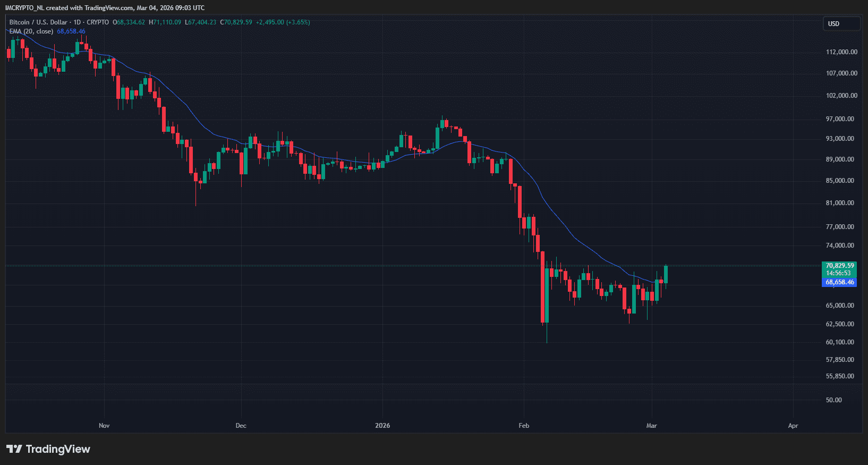
Task: Click the 60,100.00 price axis label
Action: 840,342
